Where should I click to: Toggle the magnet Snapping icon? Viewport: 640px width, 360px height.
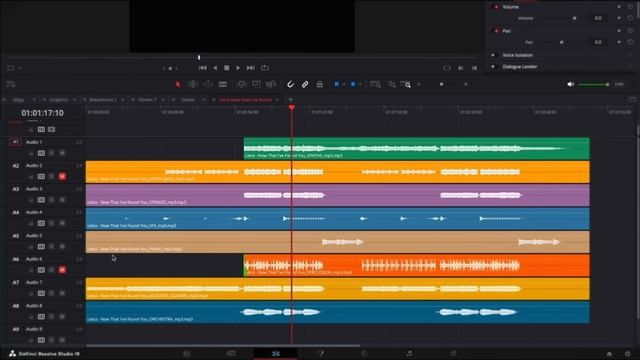(290, 84)
